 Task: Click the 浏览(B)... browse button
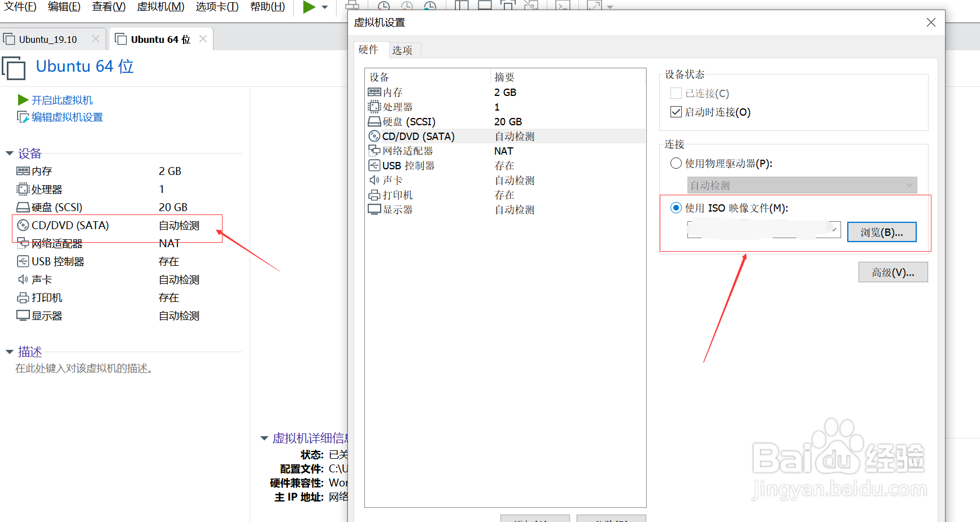882,232
